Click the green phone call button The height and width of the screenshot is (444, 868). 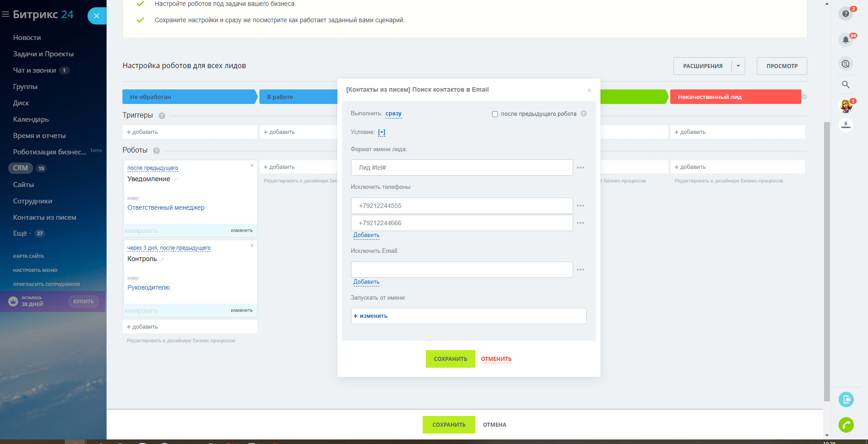point(846,425)
